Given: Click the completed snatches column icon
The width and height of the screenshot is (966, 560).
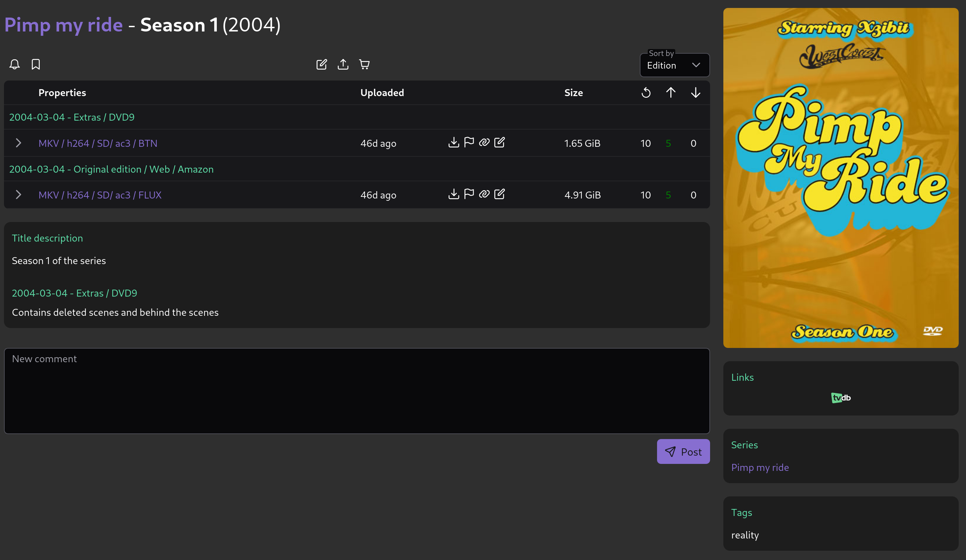Looking at the screenshot, I should [x=646, y=93].
